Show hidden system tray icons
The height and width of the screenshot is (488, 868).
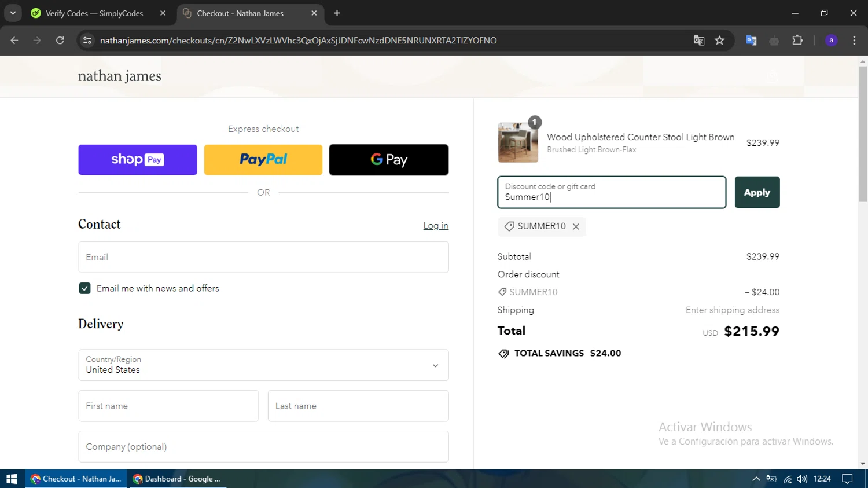(x=756, y=479)
